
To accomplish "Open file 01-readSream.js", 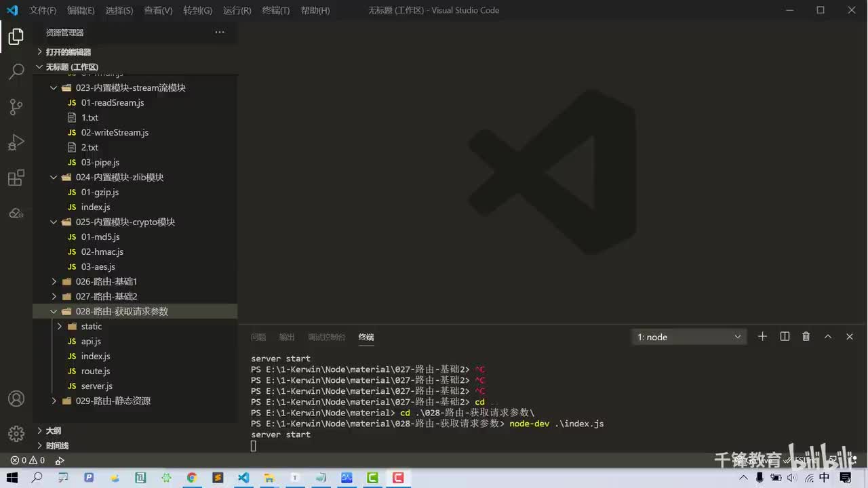I will point(135,102).
